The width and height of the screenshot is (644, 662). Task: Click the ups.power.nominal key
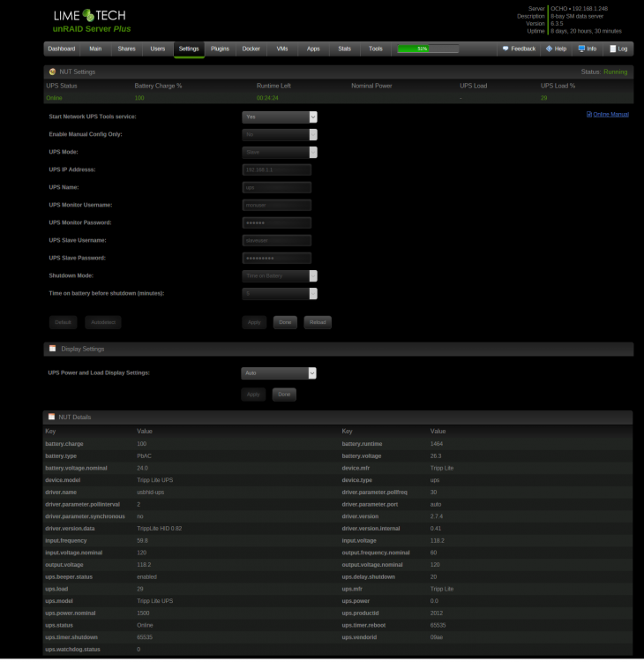(71, 613)
